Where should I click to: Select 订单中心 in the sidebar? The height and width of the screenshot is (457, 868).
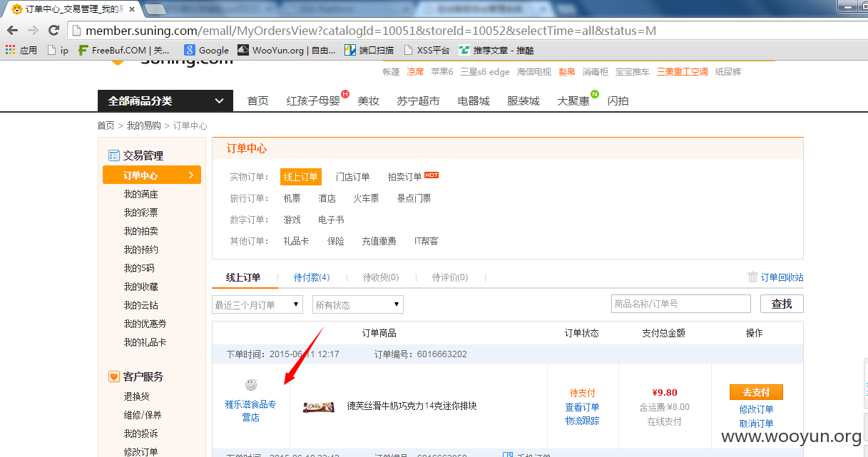[x=152, y=175]
